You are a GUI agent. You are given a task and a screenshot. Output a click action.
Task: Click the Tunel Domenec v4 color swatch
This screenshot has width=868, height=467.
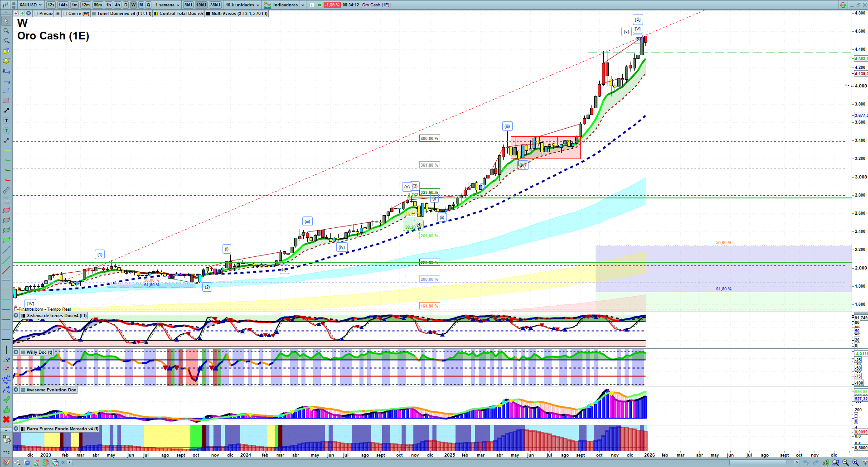[x=94, y=14]
